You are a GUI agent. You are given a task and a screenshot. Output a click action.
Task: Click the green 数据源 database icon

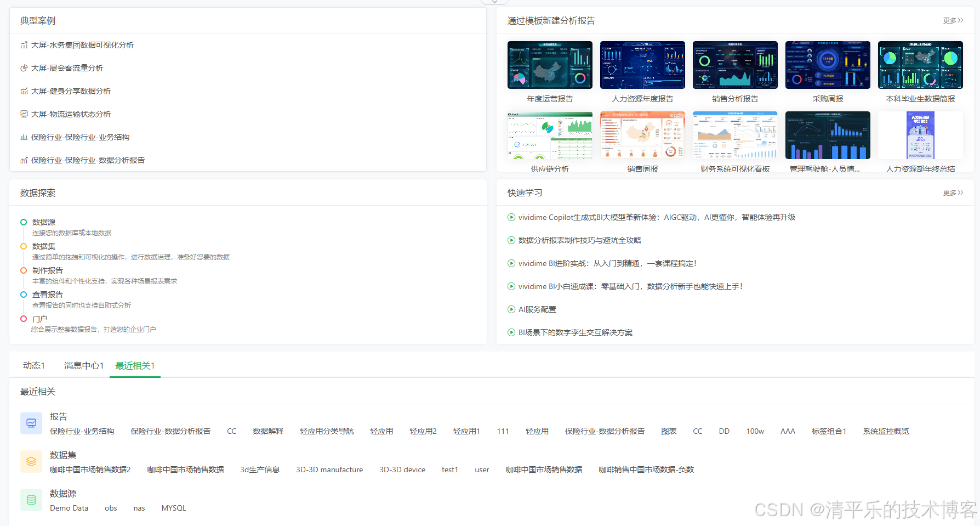coord(31,500)
